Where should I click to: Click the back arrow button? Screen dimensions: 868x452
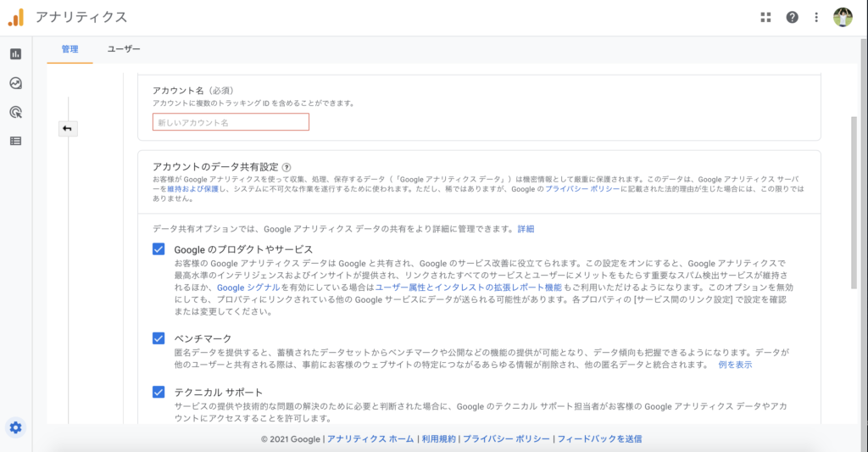pos(68,129)
